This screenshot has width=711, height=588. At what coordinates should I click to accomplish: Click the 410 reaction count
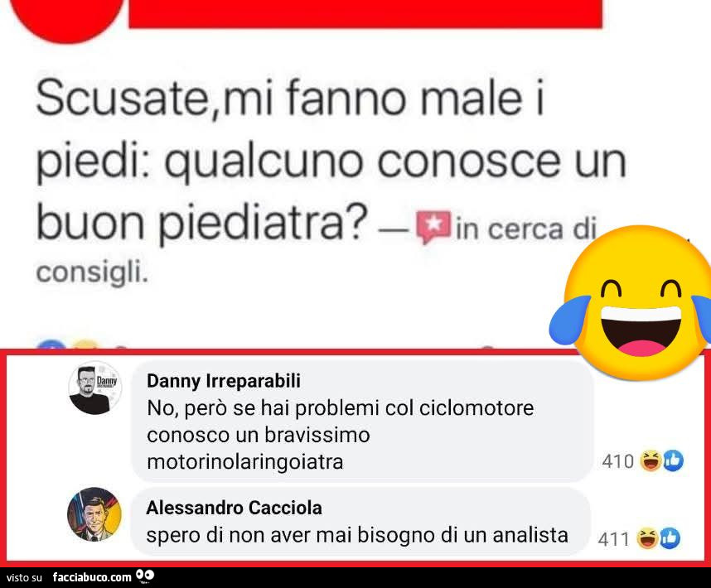pos(617,461)
